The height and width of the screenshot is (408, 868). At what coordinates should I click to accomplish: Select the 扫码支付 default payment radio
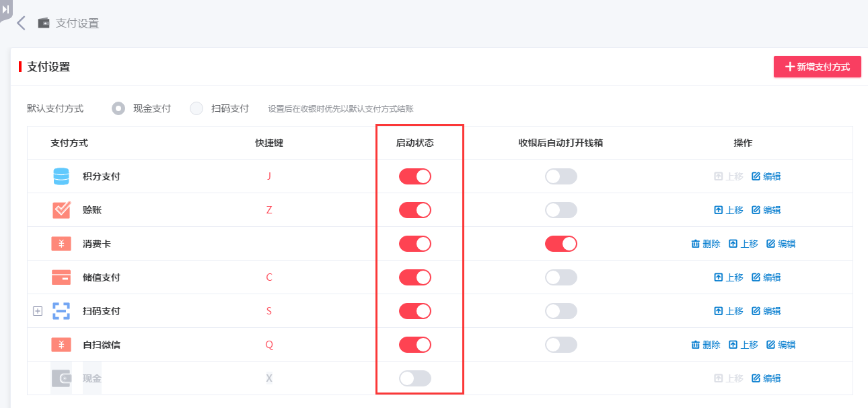pyautogui.click(x=196, y=107)
